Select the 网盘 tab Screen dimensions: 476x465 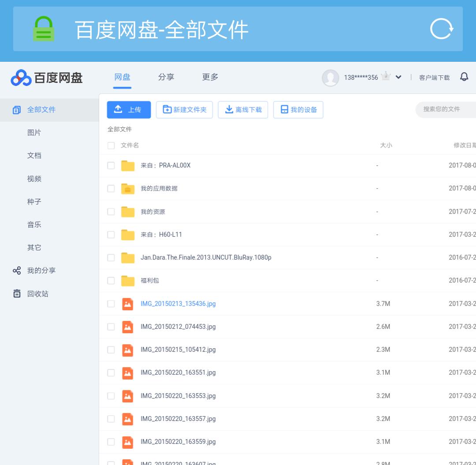point(122,77)
